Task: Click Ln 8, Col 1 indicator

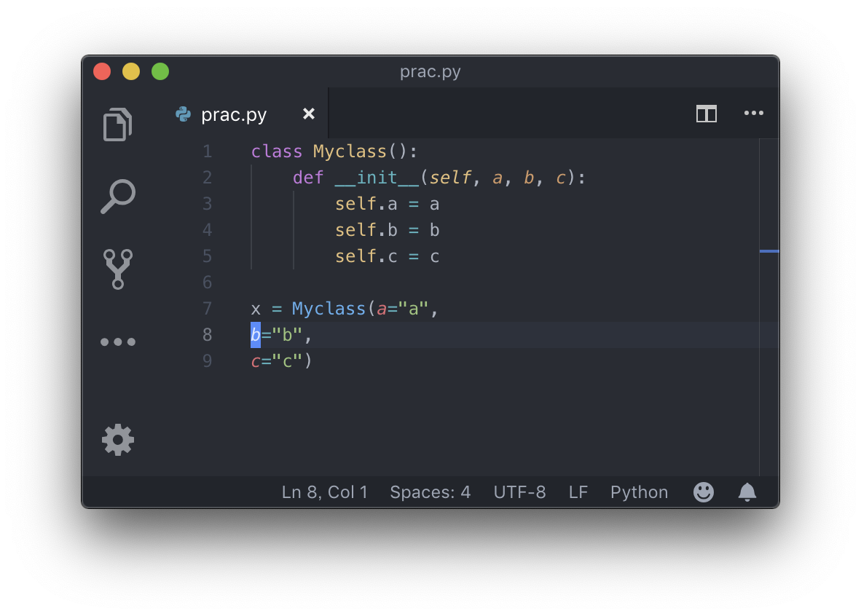Action: [325, 492]
